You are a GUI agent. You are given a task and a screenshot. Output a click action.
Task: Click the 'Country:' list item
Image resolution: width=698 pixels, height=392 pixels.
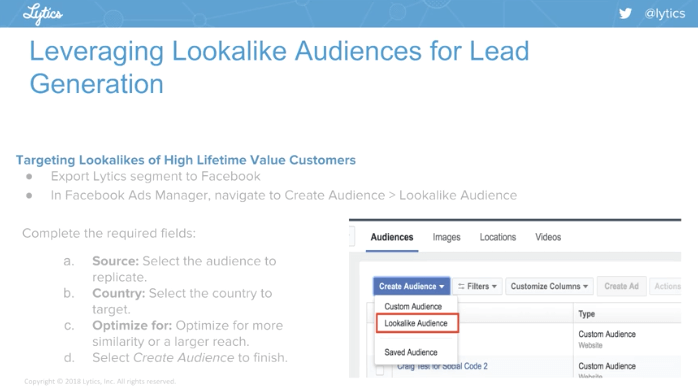[182, 301]
